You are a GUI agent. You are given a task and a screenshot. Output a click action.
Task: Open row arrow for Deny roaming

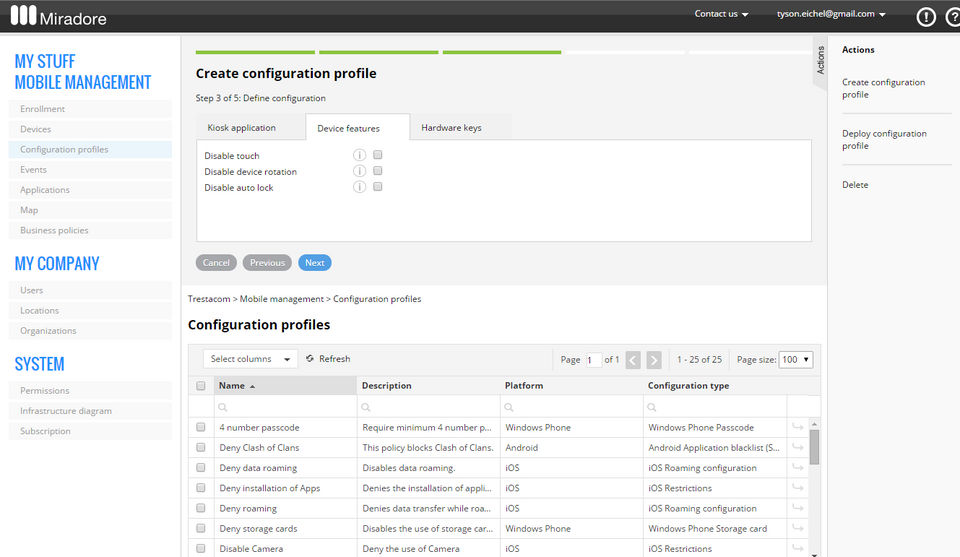(x=797, y=508)
